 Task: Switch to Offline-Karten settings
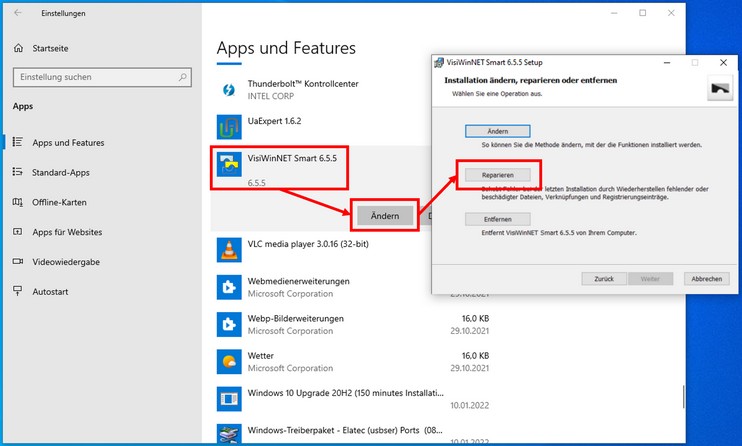[59, 203]
